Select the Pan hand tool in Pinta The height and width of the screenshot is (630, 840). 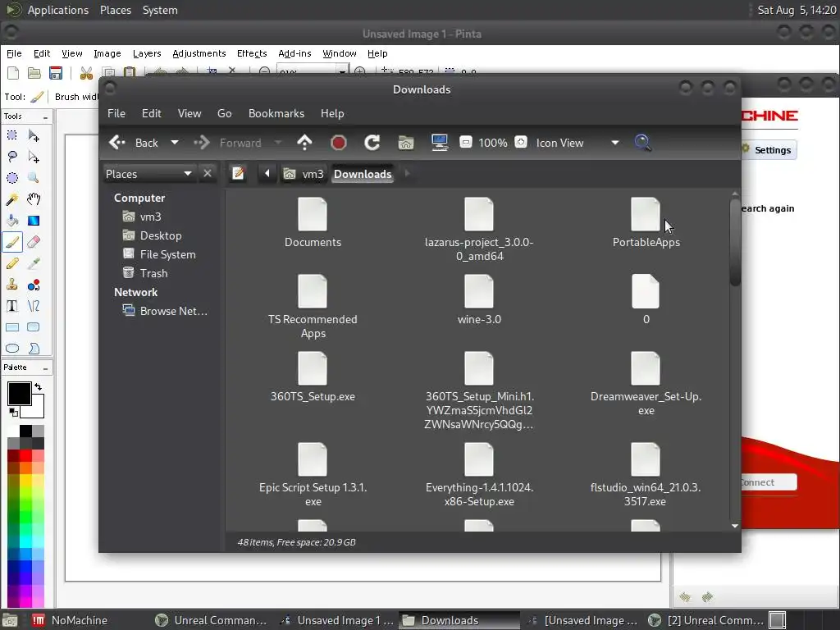[x=33, y=199]
